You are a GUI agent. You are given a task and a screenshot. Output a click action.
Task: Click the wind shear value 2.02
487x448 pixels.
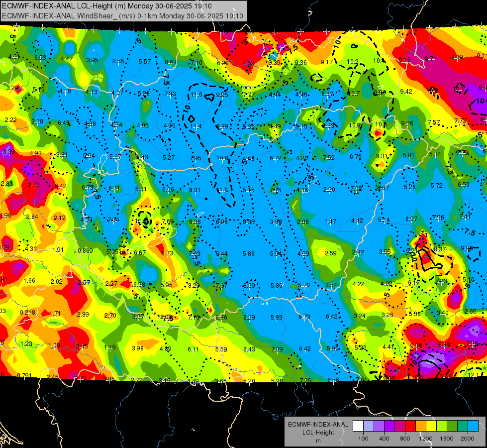point(57,282)
